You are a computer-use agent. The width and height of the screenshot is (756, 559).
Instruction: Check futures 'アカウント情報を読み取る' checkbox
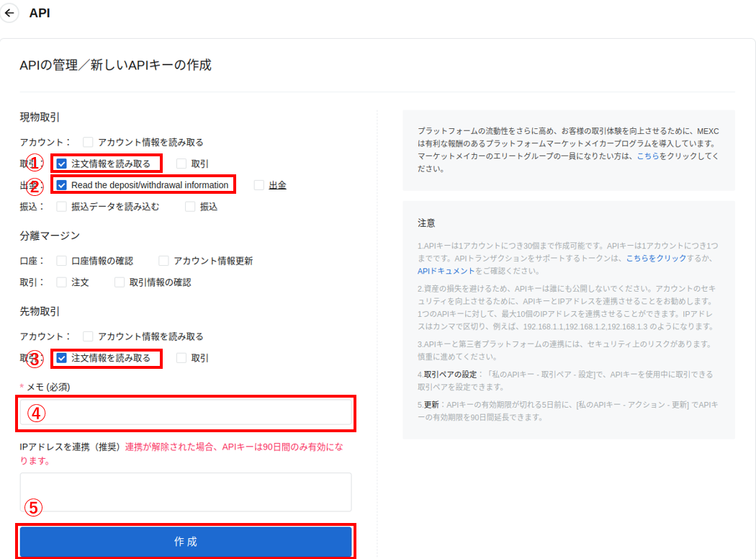coord(88,336)
